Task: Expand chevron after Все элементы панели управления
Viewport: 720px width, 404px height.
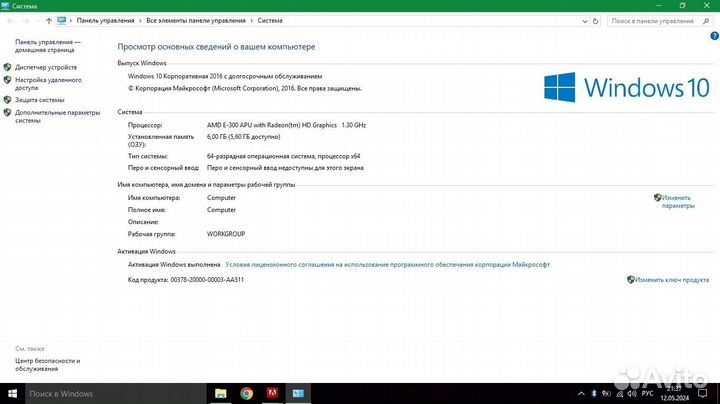Action: coord(252,21)
